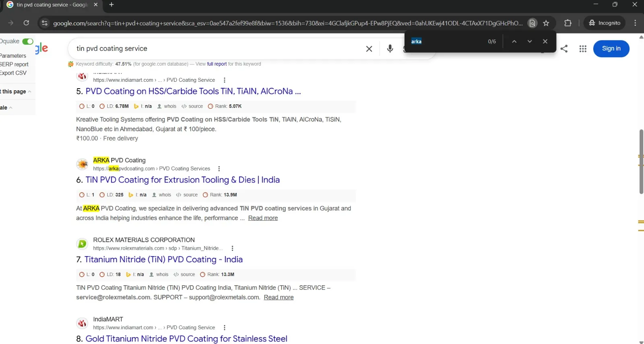Open the SEOquake full report link
The image size is (644, 344).
217,64
